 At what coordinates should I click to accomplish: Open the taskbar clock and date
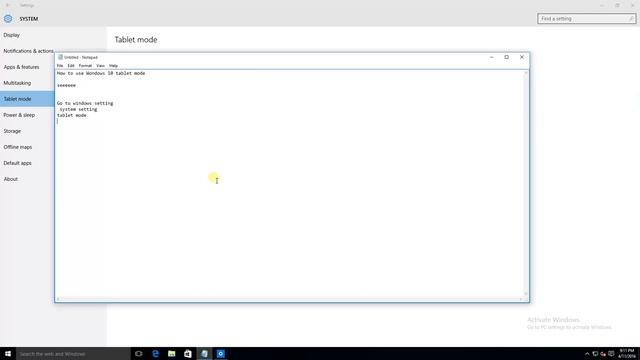coord(627,353)
